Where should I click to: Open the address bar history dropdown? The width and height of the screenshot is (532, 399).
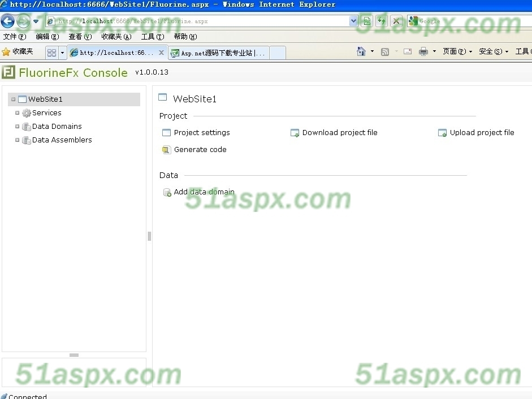[353, 21]
